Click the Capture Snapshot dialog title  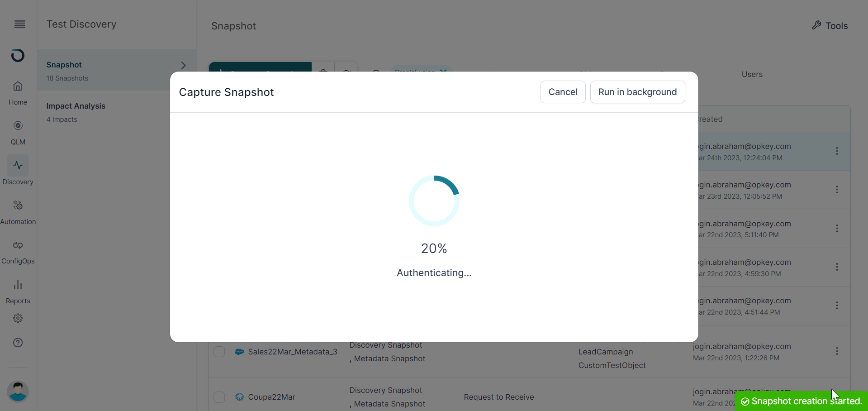click(226, 92)
